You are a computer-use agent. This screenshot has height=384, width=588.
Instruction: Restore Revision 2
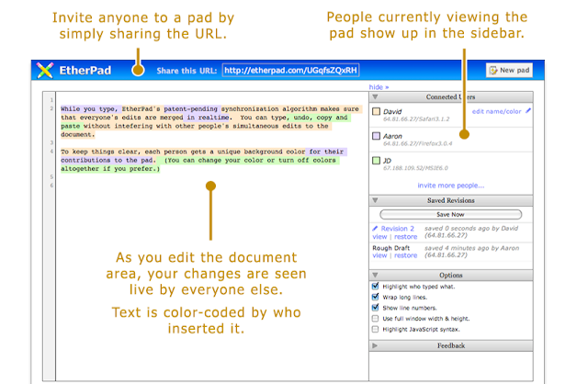pyautogui.click(x=405, y=237)
